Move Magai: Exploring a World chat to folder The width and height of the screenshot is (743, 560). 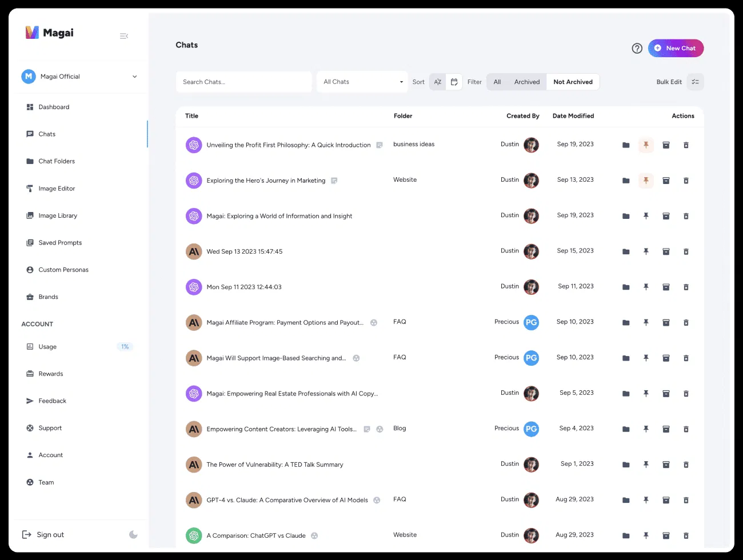(x=626, y=216)
